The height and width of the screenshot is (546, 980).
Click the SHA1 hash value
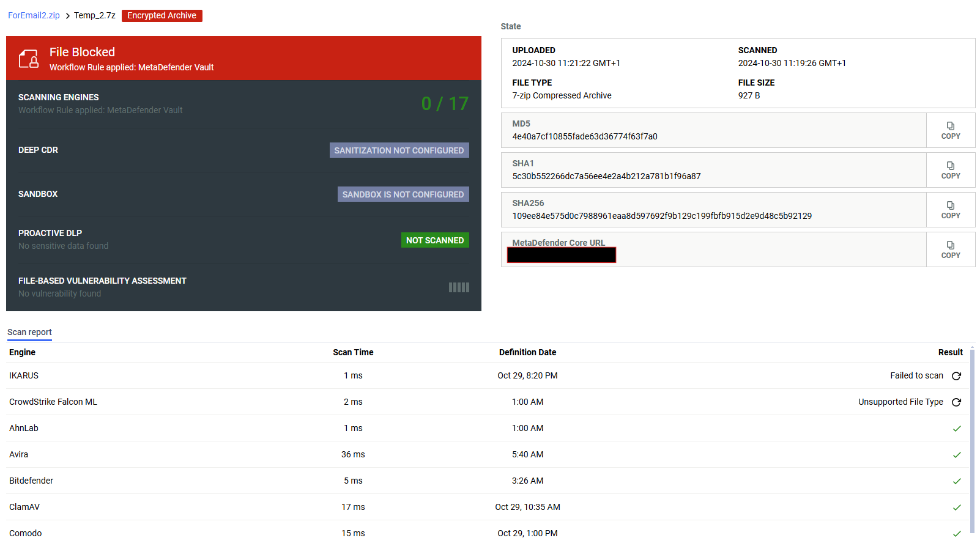(607, 176)
